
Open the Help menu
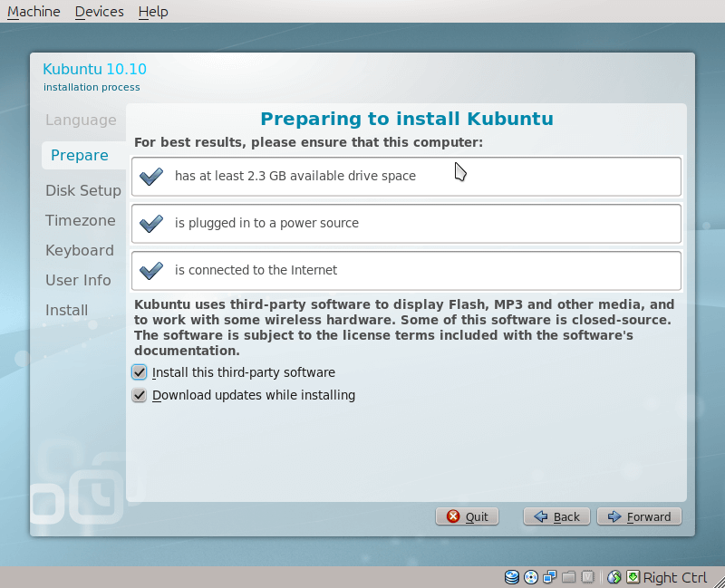click(x=153, y=12)
